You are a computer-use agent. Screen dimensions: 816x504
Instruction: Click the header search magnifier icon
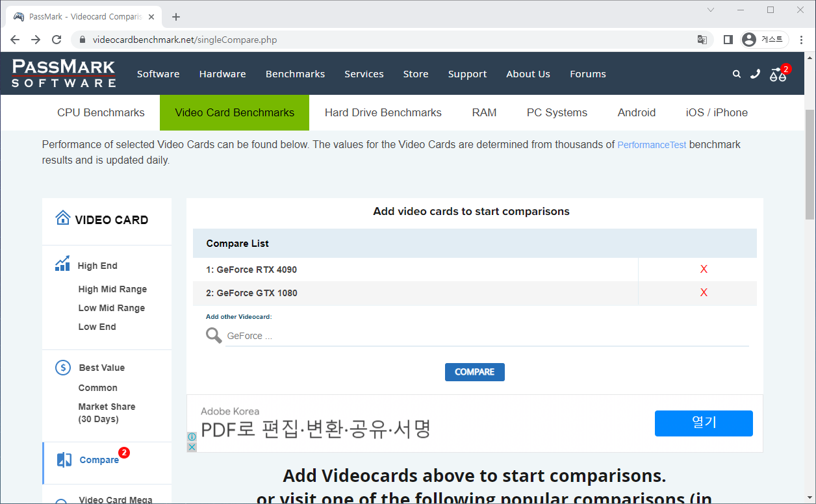click(737, 74)
